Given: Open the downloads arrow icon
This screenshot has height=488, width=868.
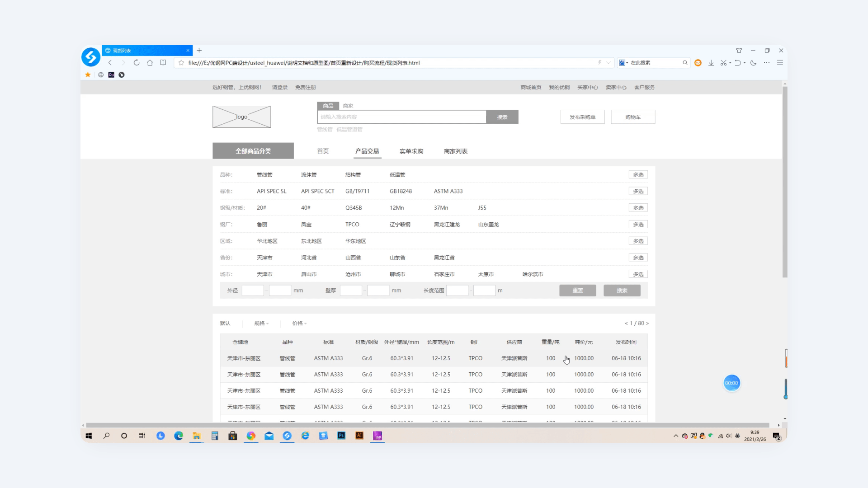Looking at the screenshot, I should pyautogui.click(x=711, y=63).
